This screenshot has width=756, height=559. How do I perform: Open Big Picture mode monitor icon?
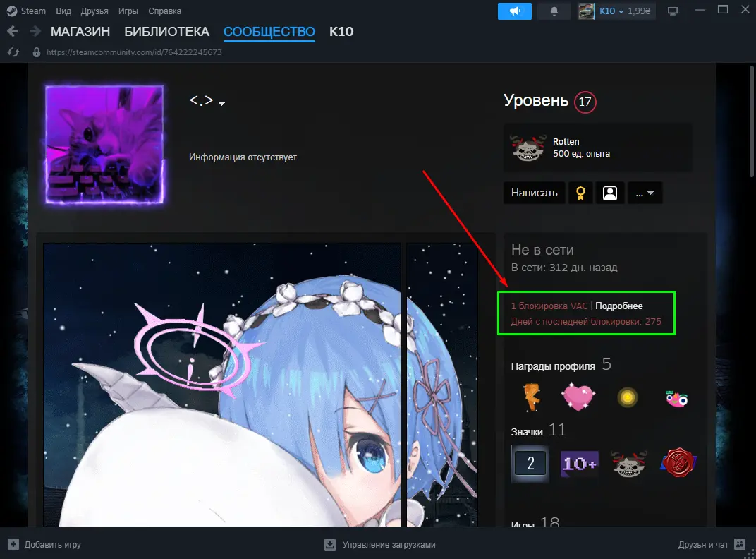pyautogui.click(x=672, y=11)
